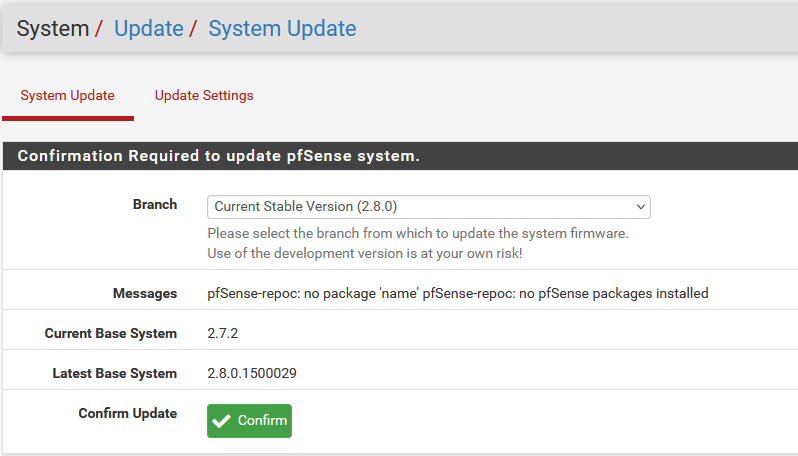
Task: Click the Current Base System label
Action: (x=111, y=333)
